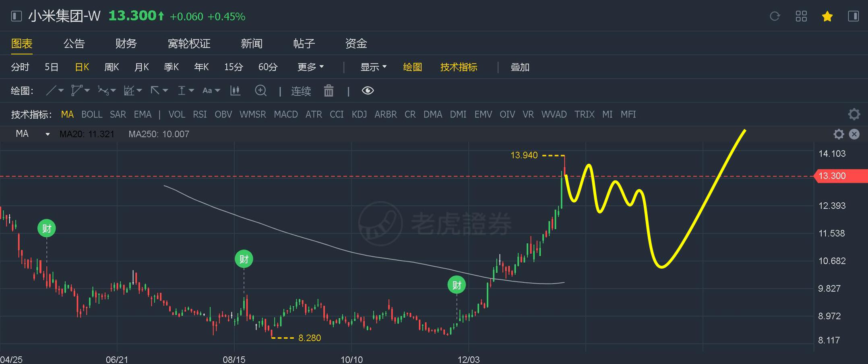Toggle the 绘图 drawing toolbar
This screenshot has height=364, width=868.
click(413, 67)
